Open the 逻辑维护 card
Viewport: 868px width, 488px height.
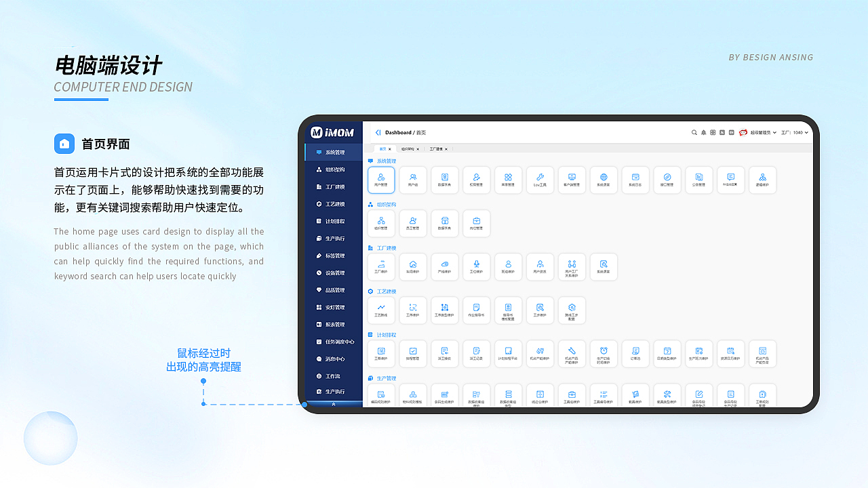pyautogui.click(x=763, y=180)
